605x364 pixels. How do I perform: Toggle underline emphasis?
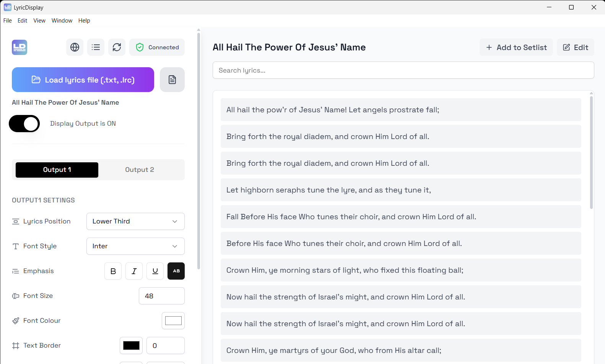coord(155,271)
